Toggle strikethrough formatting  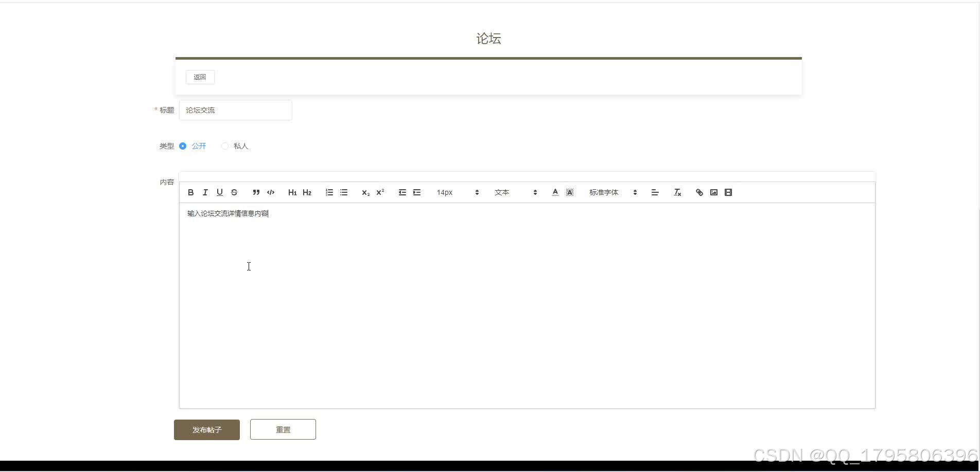pos(234,192)
